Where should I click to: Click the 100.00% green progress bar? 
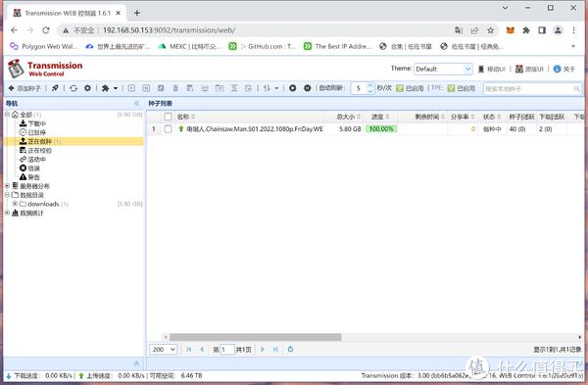[x=381, y=129]
